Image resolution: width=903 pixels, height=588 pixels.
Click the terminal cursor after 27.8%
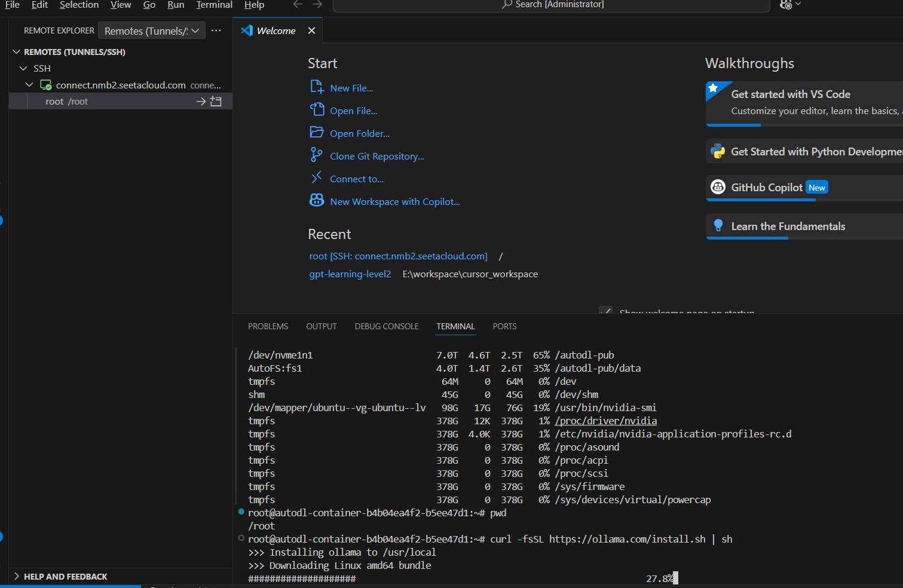point(676,578)
